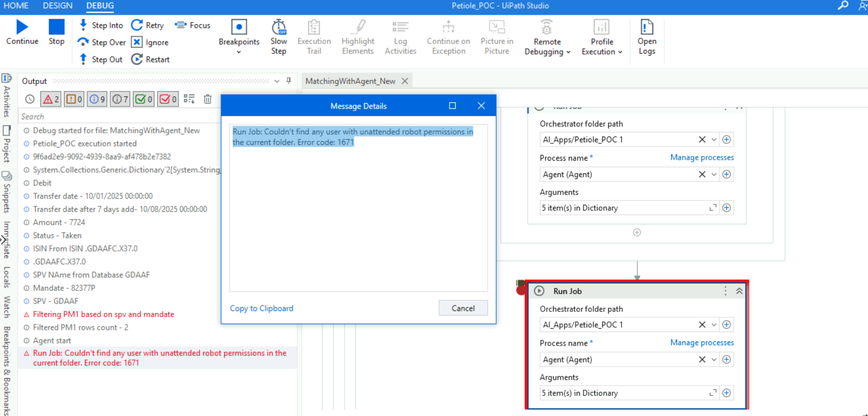868x416 pixels.
Task: Click Manage processes link in highlighted Run Job
Action: pos(702,342)
